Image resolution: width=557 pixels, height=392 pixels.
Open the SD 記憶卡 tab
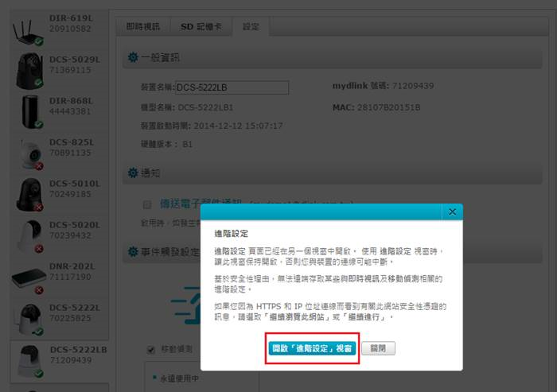(203, 27)
